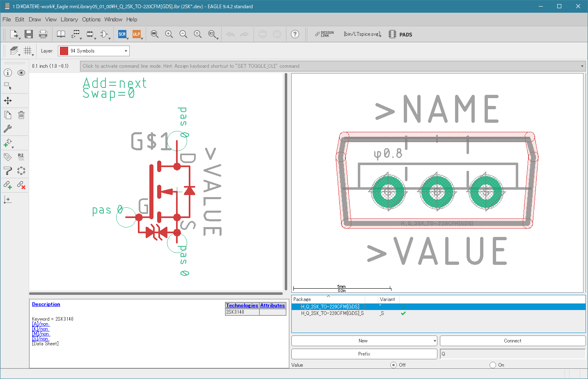Viewport: 588px width, 379px height.
Task: Click the Zoom to fit icon
Action: click(x=154, y=34)
